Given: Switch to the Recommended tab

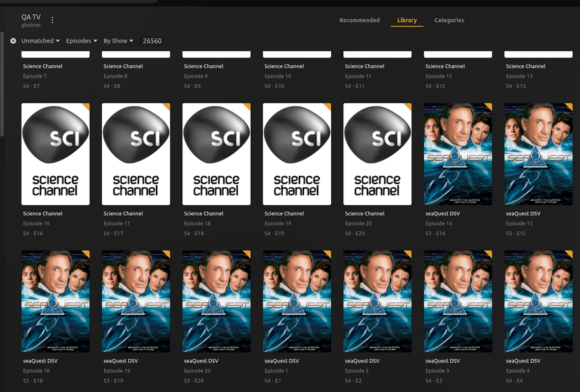Looking at the screenshot, I should click(x=359, y=20).
